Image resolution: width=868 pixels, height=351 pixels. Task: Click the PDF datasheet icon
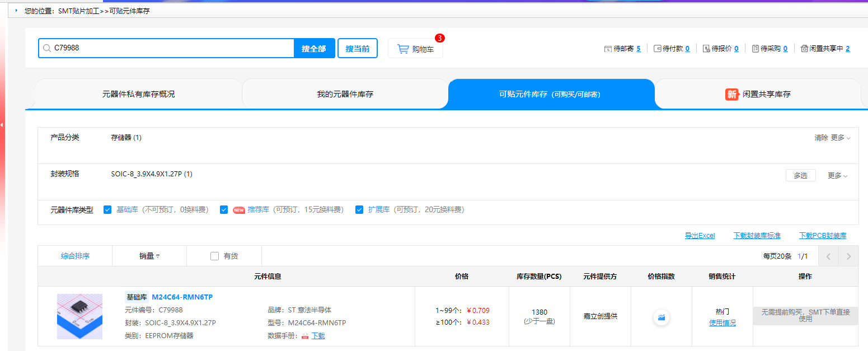pos(305,336)
